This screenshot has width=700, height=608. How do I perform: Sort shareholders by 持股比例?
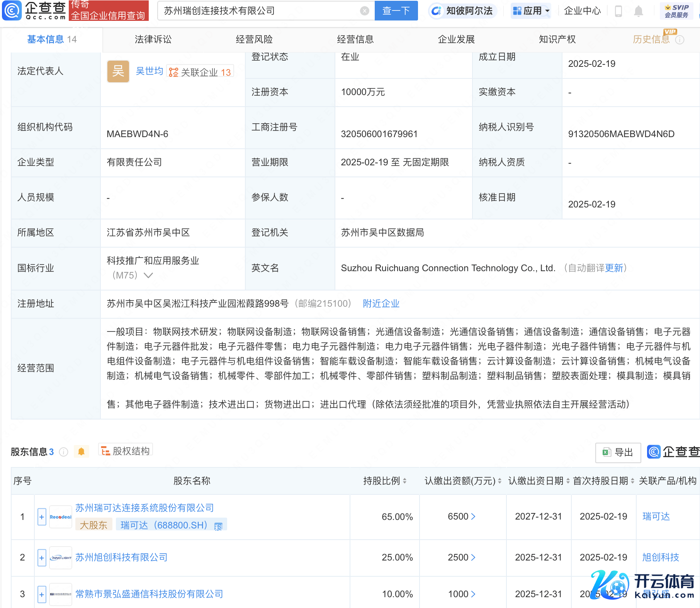(404, 481)
